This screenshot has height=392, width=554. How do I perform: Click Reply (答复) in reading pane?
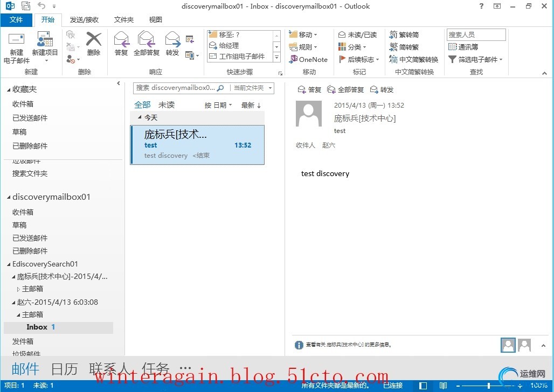(309, 90)
